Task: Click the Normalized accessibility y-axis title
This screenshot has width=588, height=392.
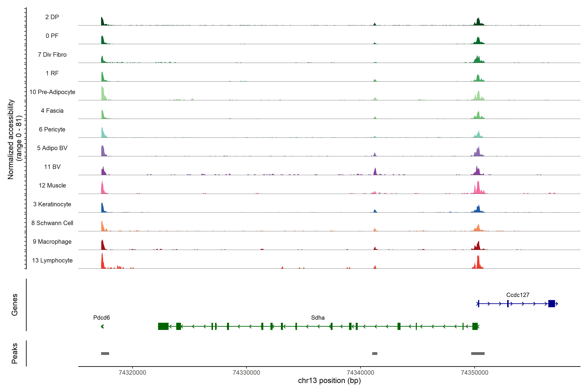Action: coord(10,139)
